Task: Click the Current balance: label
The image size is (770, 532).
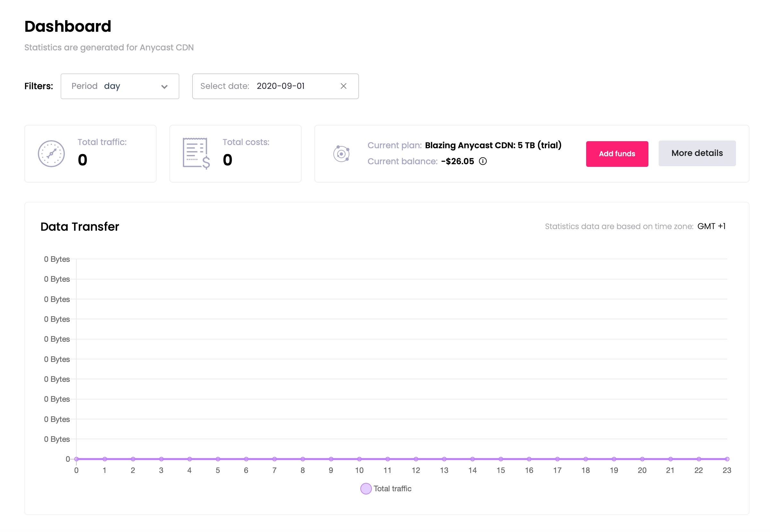Action: [x=402, y=161]
